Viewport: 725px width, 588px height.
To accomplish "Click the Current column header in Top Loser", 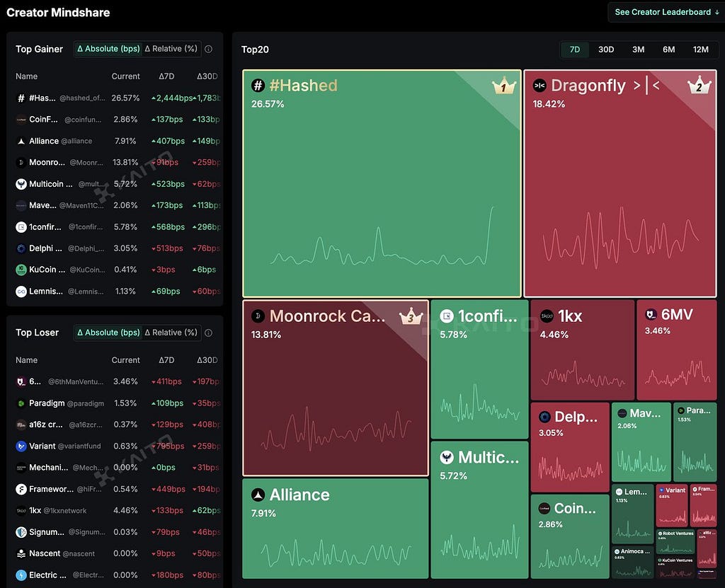I will click(125, 360).
